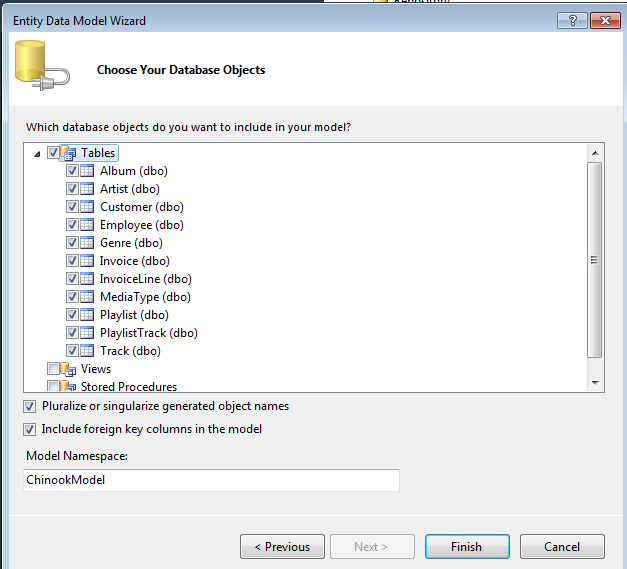Uncheck the Album (dbo) checkbox
Image resolution: width=627 pixels, height=569 pixels.
point(72,171)
